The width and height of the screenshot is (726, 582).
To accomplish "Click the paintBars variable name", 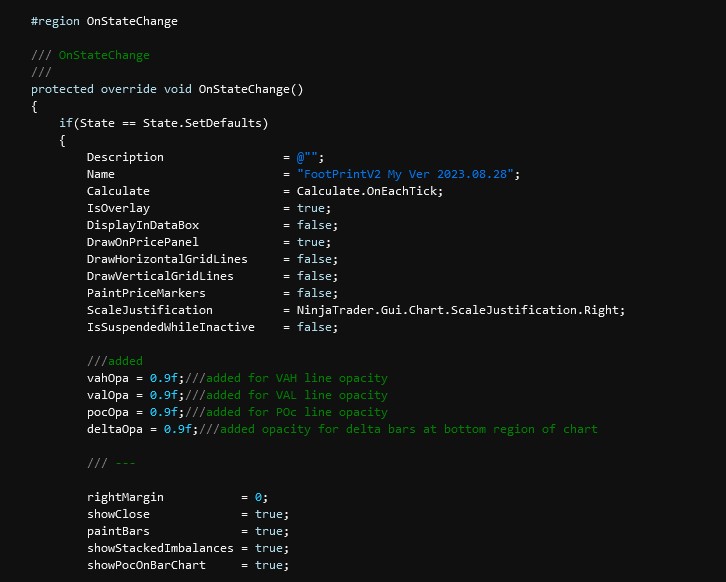I will tap(118, 532).
